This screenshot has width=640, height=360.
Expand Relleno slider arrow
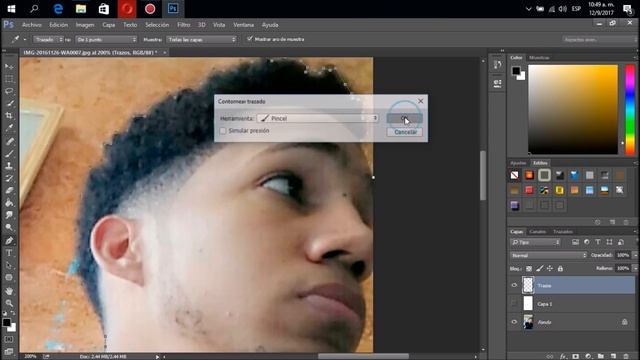click(635, 268)
